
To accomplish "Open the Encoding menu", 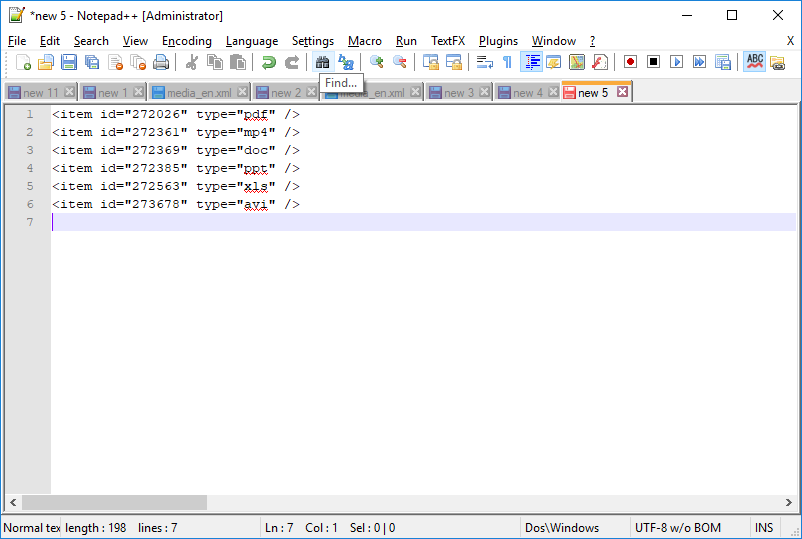I will click(187, 41).
